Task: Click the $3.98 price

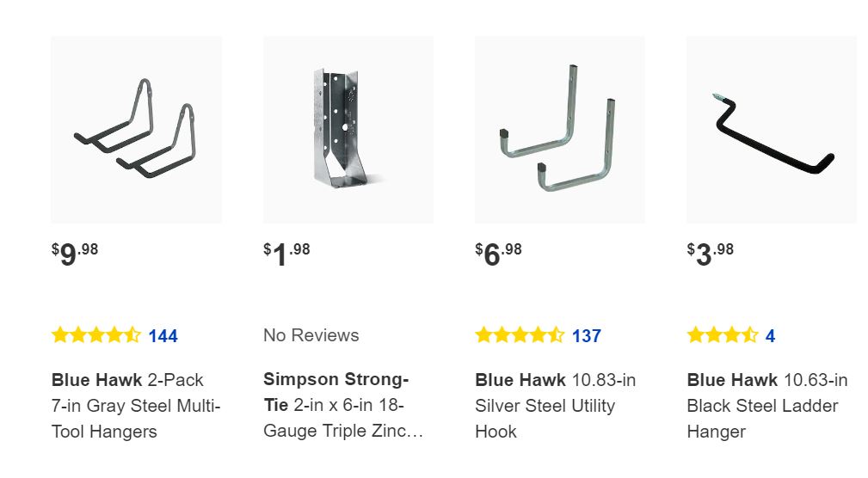Action: [x=710, y=254]
